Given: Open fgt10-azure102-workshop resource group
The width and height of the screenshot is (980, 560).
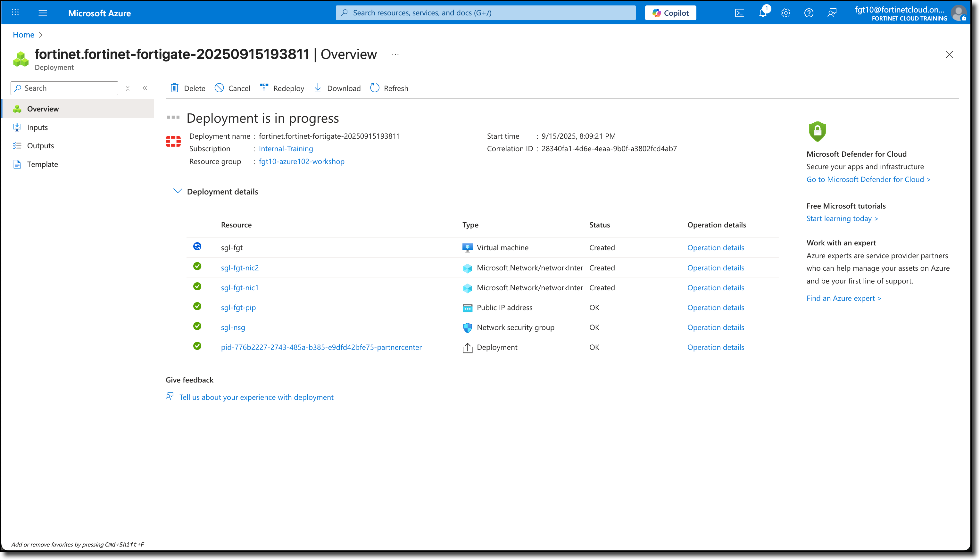Looking at the screenshot, I should (302, 161).
